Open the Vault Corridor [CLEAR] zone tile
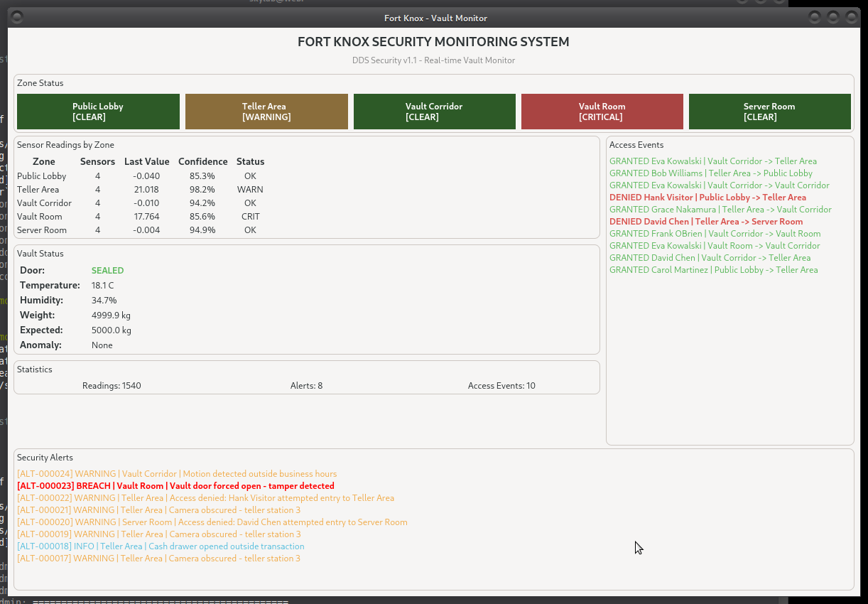The image size is (868, 604). [434, 112]
